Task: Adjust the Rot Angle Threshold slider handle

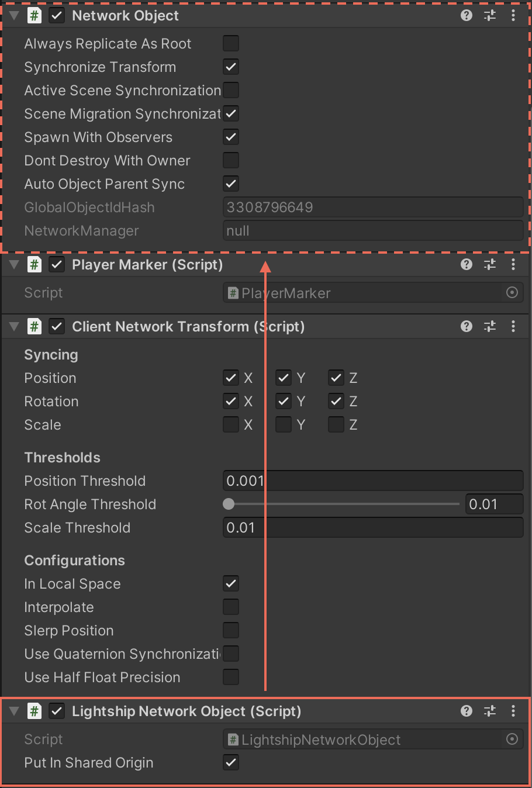Action: pos(229,504)
